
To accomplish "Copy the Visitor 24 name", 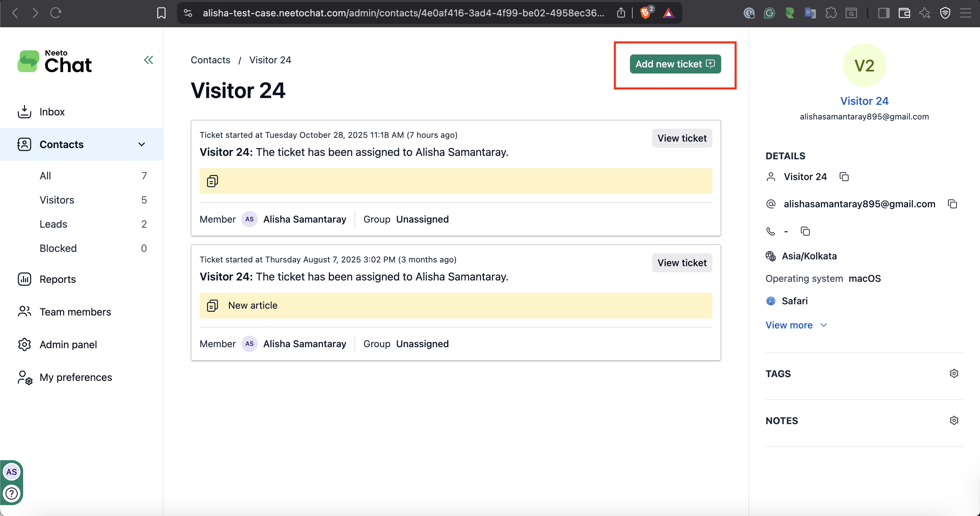I will coord(844,176).
